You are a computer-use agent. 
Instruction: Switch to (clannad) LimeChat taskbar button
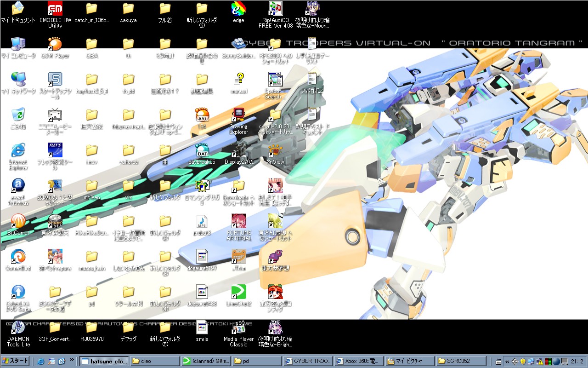pyautogui.click(x=206, y=361)
